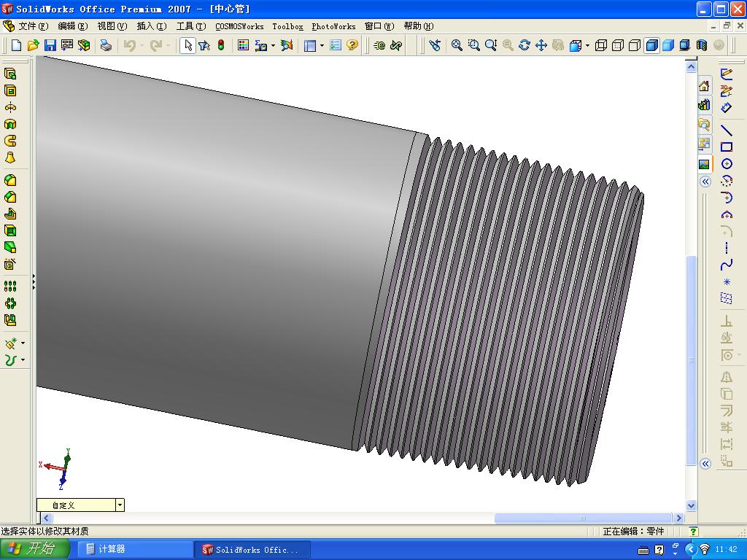Click the status bar help question icon

pos(694,532)
